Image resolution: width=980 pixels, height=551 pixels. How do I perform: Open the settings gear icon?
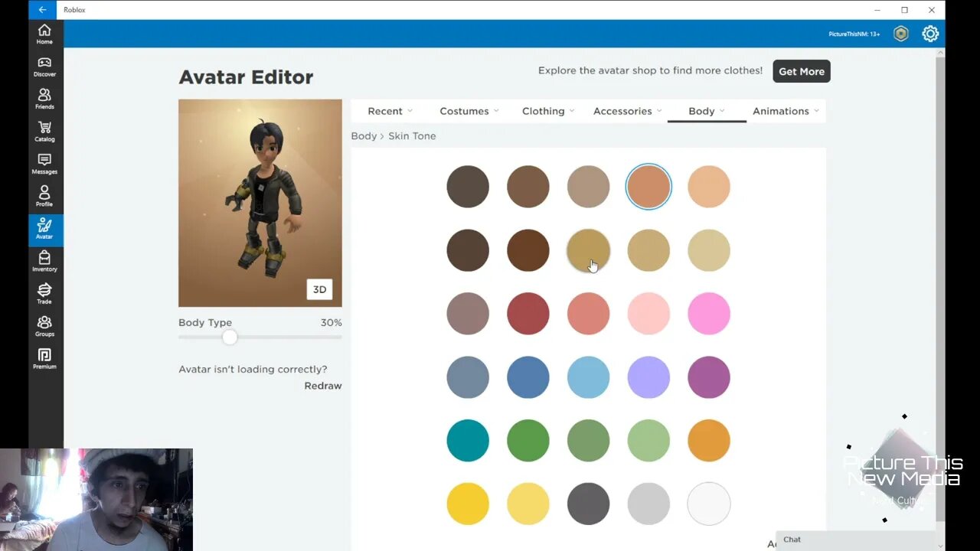pos(930,34)
